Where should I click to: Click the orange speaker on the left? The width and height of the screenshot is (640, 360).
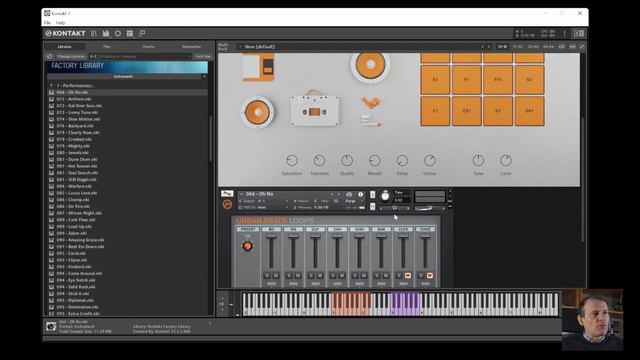tap(258, 112)
